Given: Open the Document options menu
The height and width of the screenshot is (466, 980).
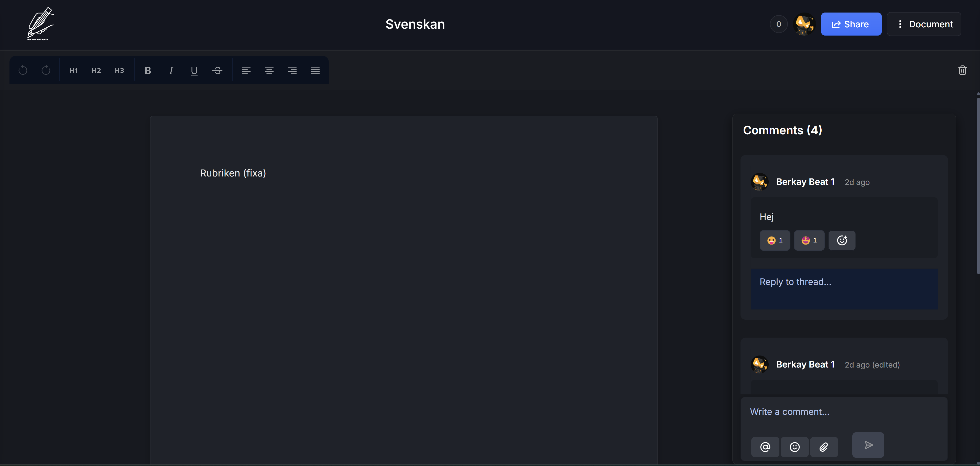Looking at the screenshot, I should pyautogui.click(x=924, y=24).
